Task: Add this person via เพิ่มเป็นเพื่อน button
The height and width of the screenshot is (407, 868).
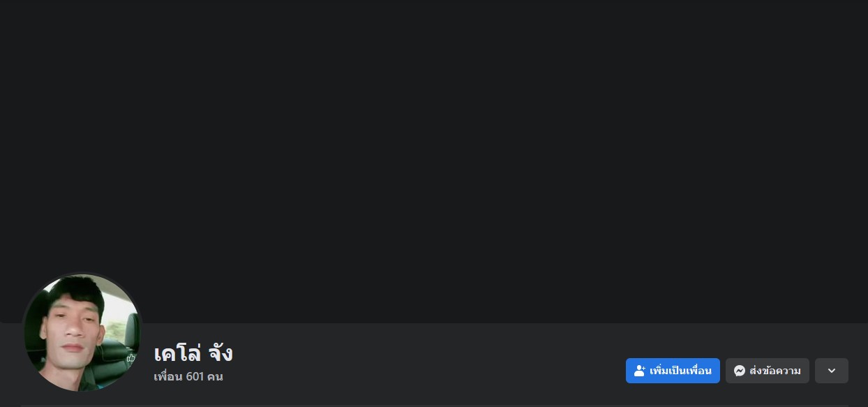Action: click(x=673, y=371)
